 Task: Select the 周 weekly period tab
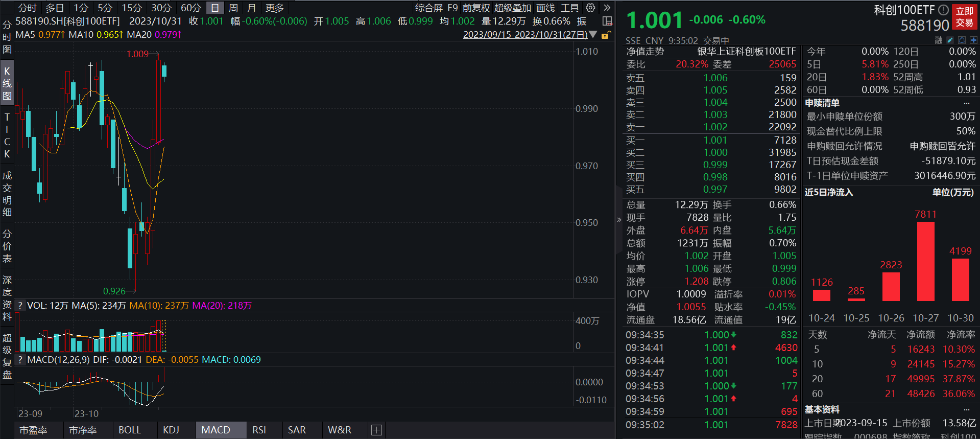(233, 8)
